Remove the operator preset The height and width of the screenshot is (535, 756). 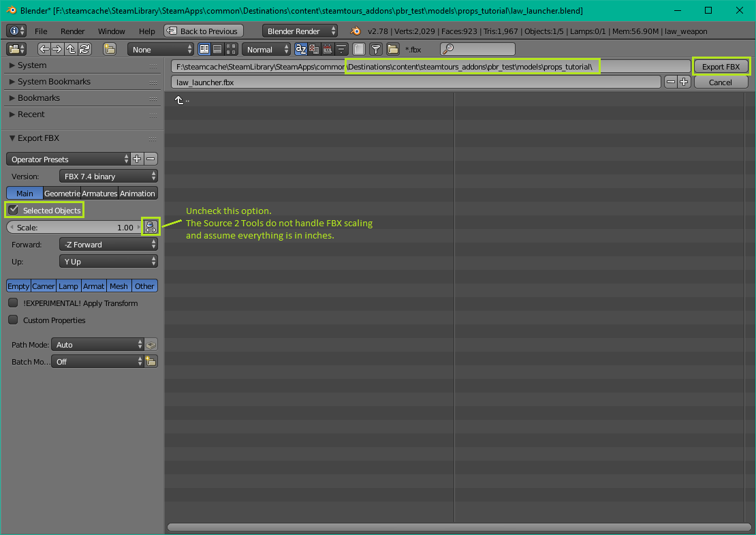click(151, 159)
